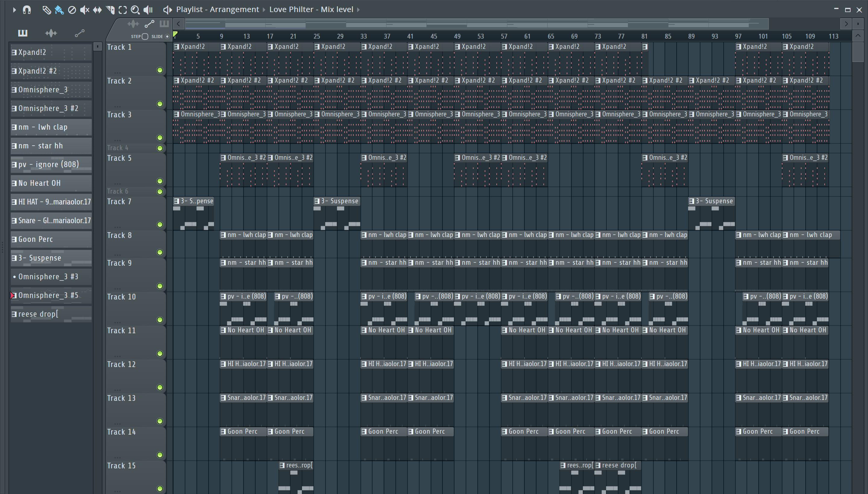Select the Draw pencil tool

[x=46, y=10]
